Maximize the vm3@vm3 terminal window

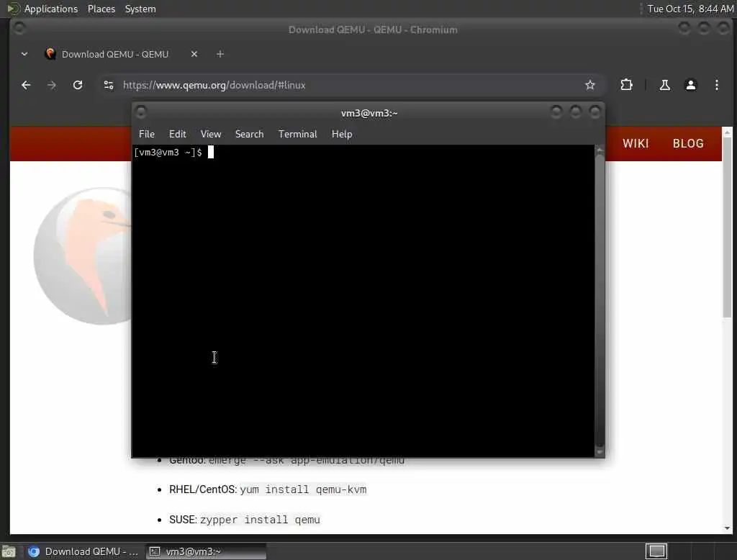pyautogui.click(x=575, y=112)
